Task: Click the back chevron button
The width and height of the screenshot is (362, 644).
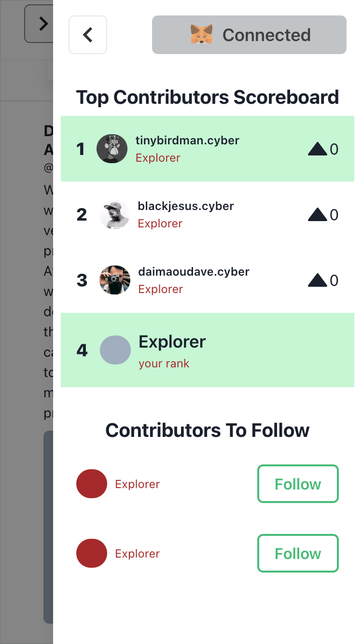Action: point(88,35)
